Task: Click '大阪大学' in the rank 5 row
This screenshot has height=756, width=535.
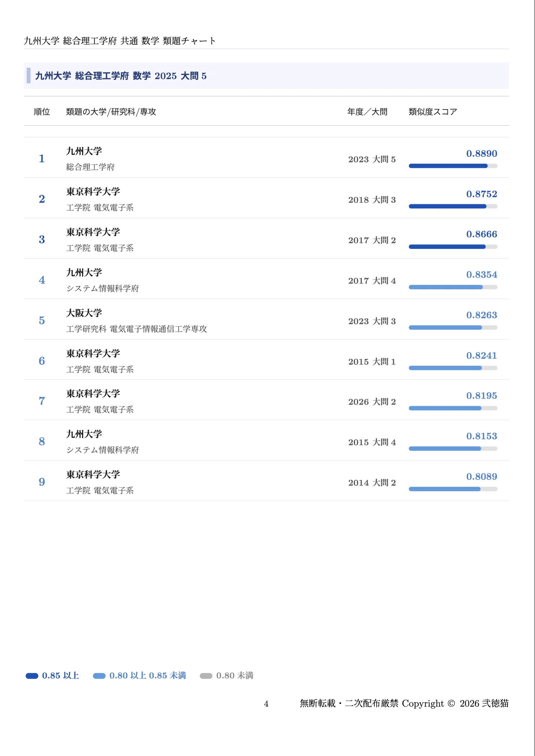Action: coord(84,313)
